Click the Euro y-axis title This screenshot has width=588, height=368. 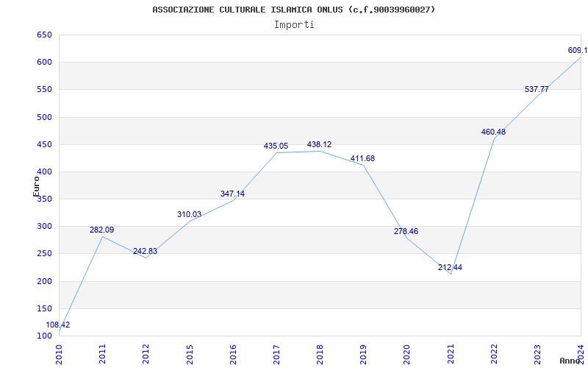pos(36,187)
